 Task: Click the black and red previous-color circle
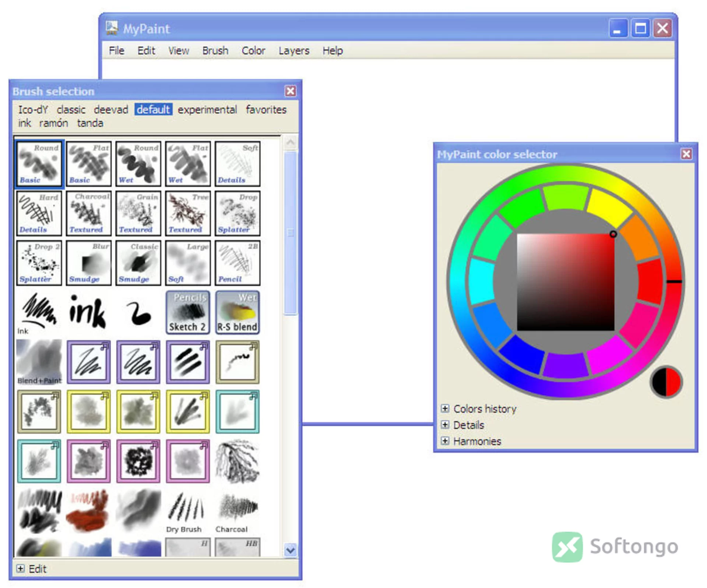point(666,382)
